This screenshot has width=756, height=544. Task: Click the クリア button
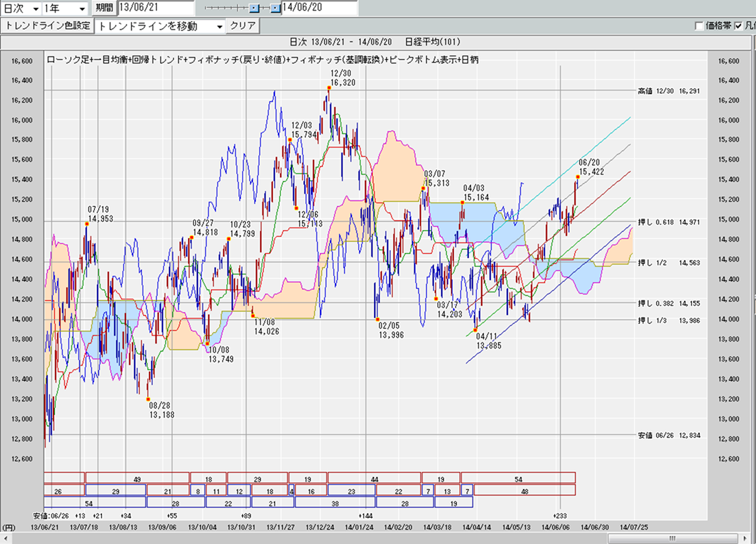point(242,26)
